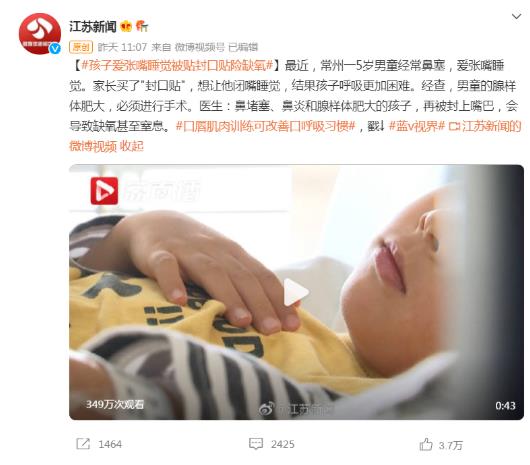Click the orange member badge icon
This screenshot has height=465, width=530.
tap(142, 26)
